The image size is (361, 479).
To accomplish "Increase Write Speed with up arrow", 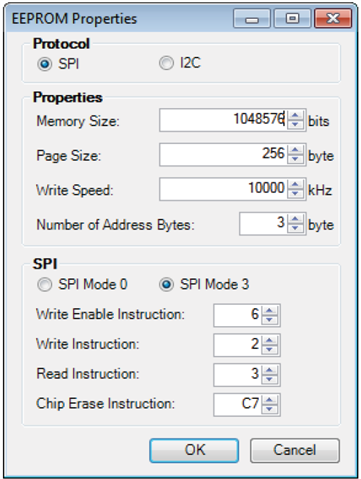I will (295, 185).
